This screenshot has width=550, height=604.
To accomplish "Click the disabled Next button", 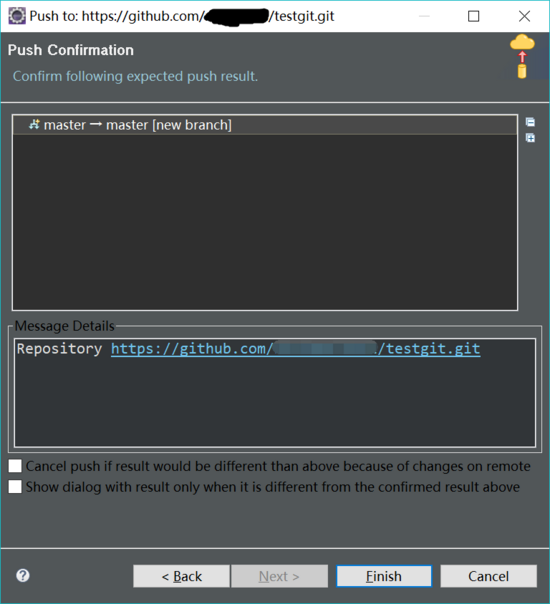I will tap(279, 576).
